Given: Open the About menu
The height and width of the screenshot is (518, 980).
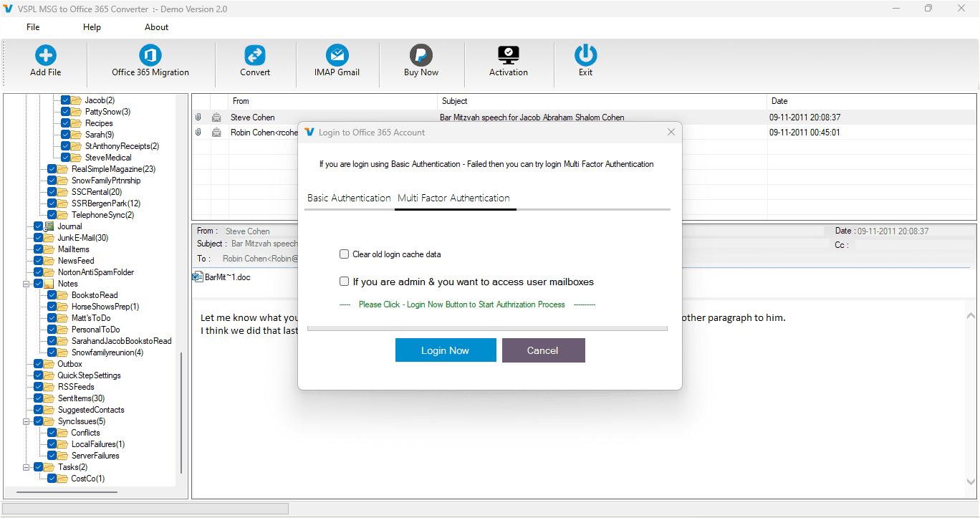Looking at the screenshot, I should 156,27.
